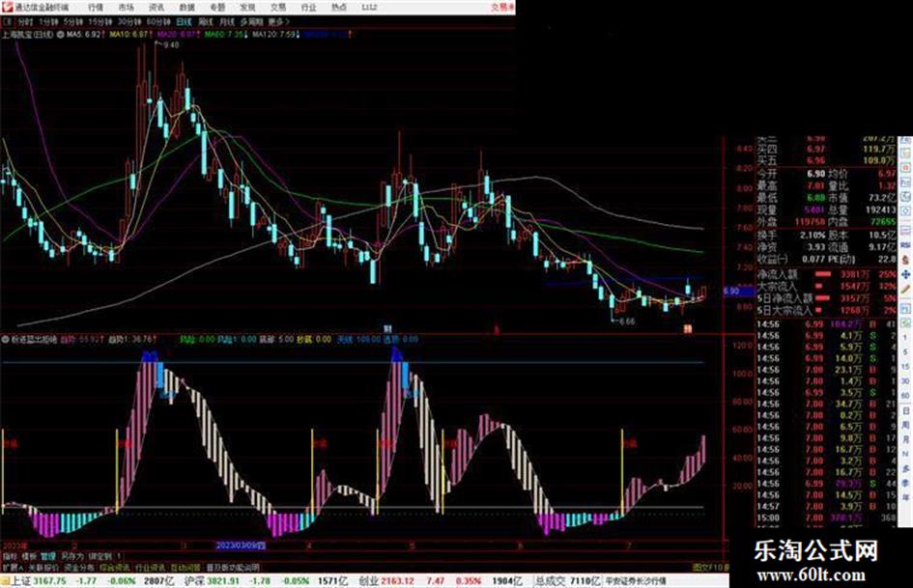Open the 热点 menu
Image resolution: width=913 pixels, height=588 pixels.
click(x=339, y=8)
